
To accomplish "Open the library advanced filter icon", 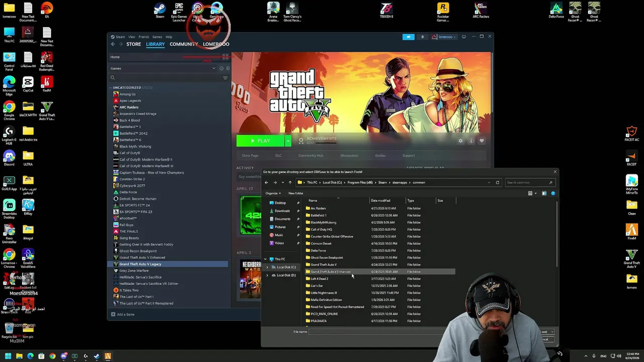I will click(225, 78).
